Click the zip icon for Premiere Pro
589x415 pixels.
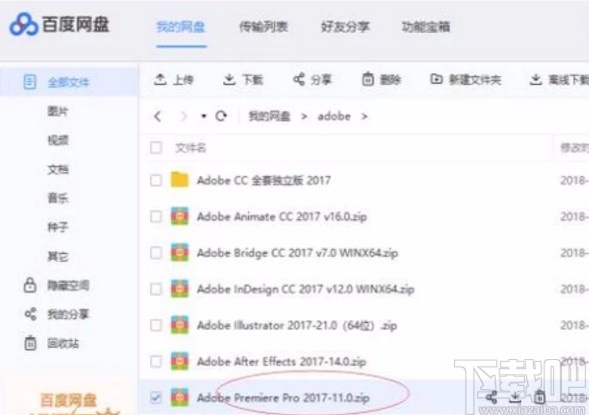click(x=180, y=397)
